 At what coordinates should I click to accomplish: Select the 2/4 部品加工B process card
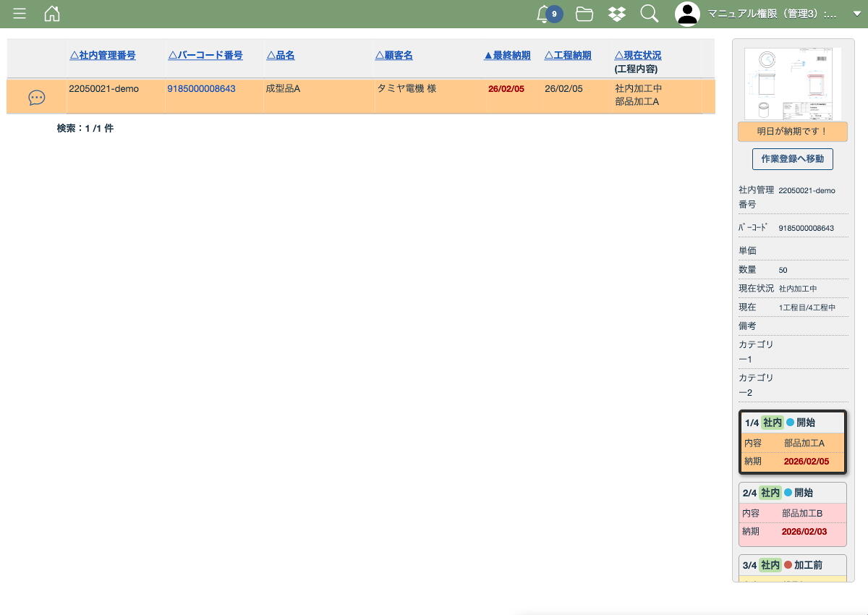[792, 514]
